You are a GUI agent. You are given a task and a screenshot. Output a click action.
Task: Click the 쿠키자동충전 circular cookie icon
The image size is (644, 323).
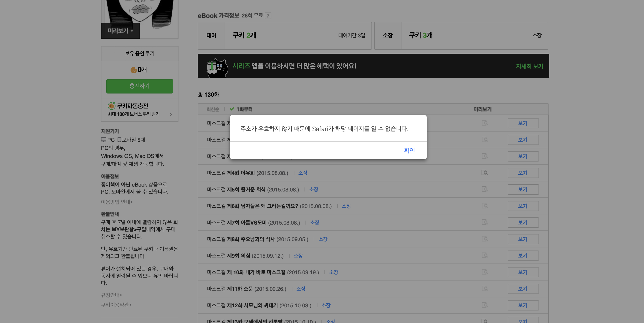112,106
